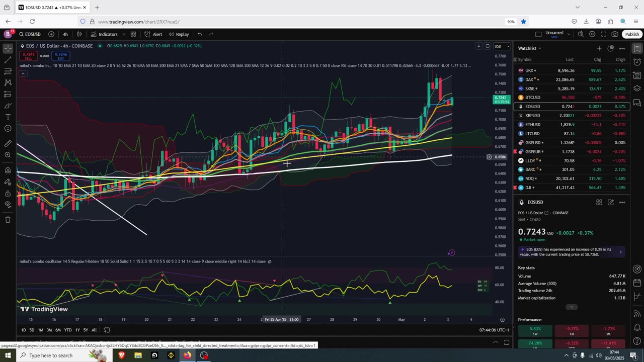The width and height of the screenshot is (644, 362).
Task: Open the 4h interval selector
Action: click(x=65, y=34)
